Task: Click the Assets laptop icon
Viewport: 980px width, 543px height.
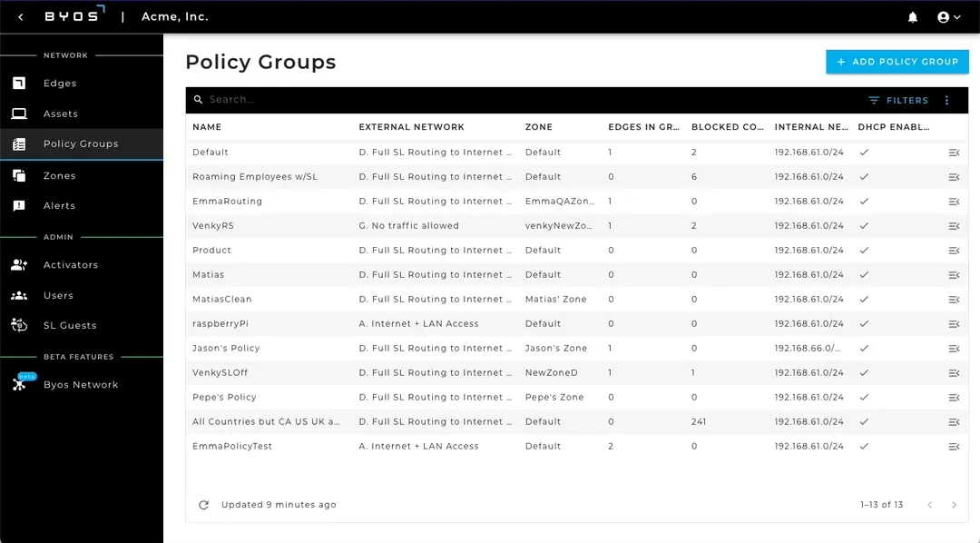Action: point(19,114)
